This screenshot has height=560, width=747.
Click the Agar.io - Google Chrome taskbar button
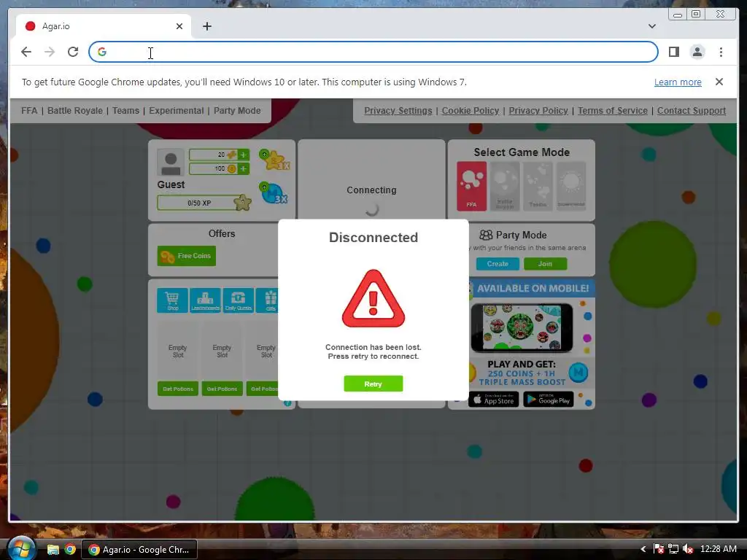tap(139, 550)
